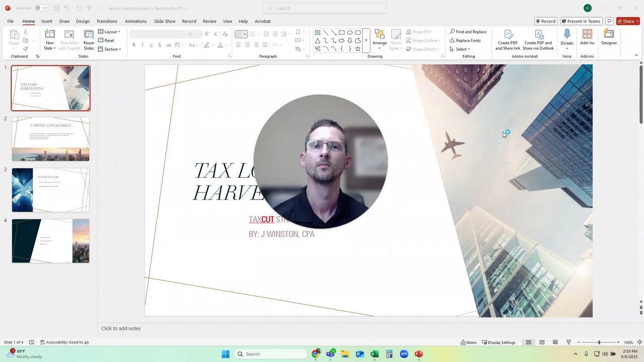Click Present in Teams button
This screenshot has width=644, height=362.
[581, 21]
